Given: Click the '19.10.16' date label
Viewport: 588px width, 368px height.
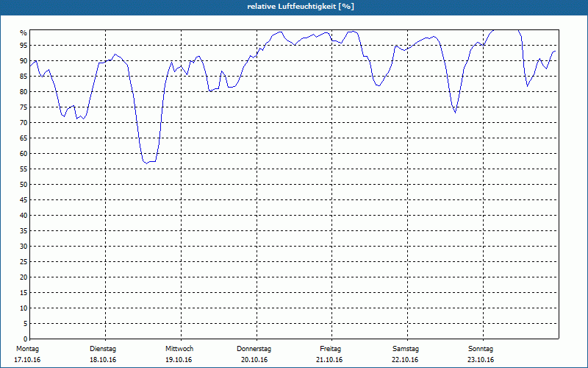Looking at the screenshot, I should (179, 360).
